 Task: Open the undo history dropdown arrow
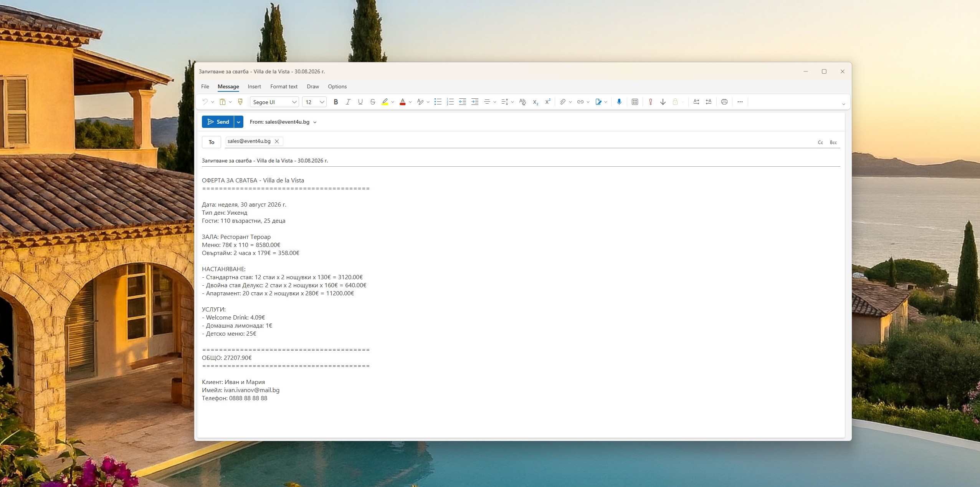point(212,102)
